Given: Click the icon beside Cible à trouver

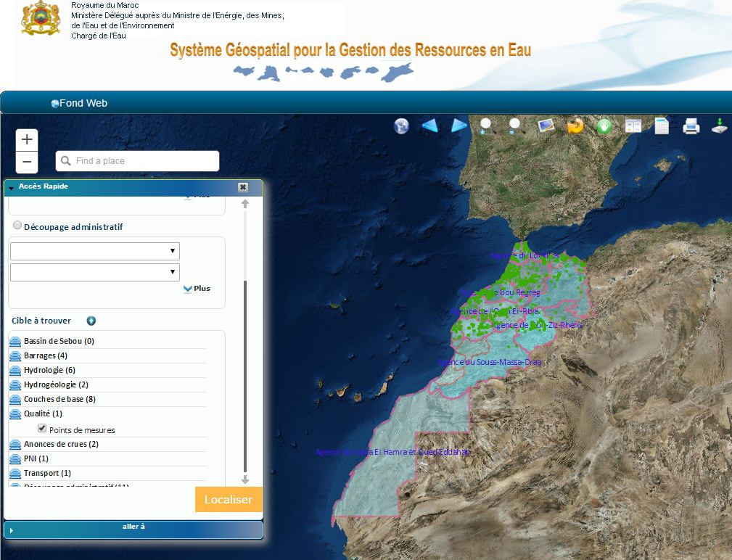Looking at the screenshot, I should pos(91,321).
